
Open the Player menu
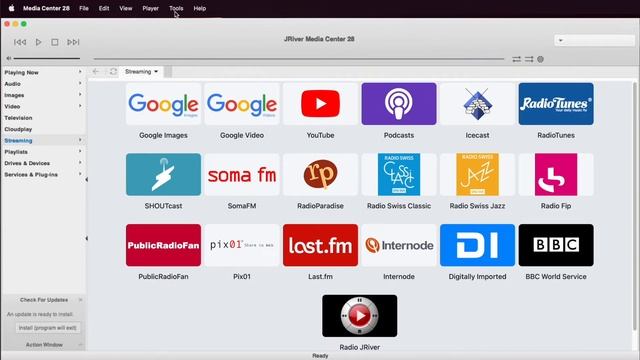pos(151,8)
